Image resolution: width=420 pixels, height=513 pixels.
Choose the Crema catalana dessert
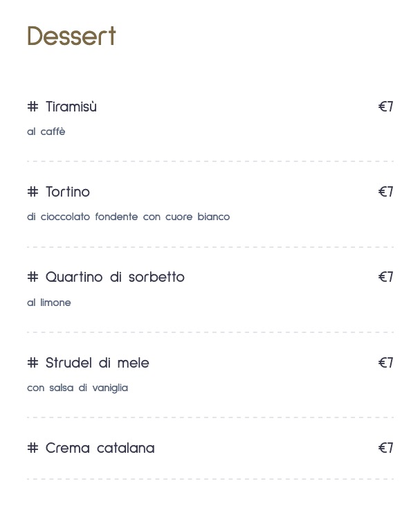[100, 448]
